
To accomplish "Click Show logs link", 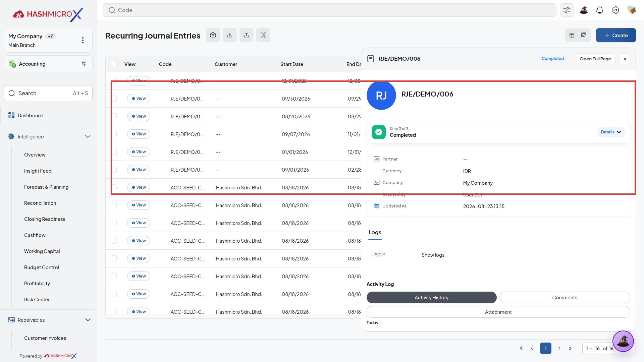I will [433, 255].
